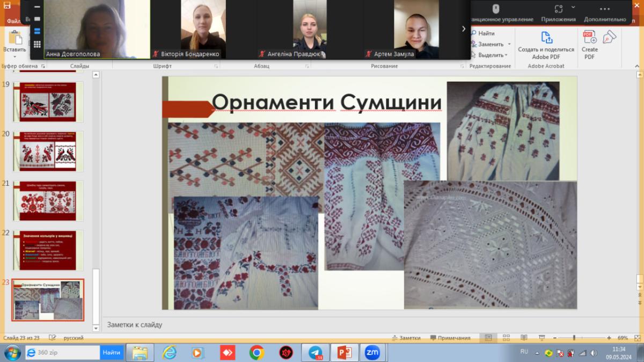Select Zoom gallery grid view icon
Screen dimensions: 644x362
pyautogui.click(x=37, y=44)
